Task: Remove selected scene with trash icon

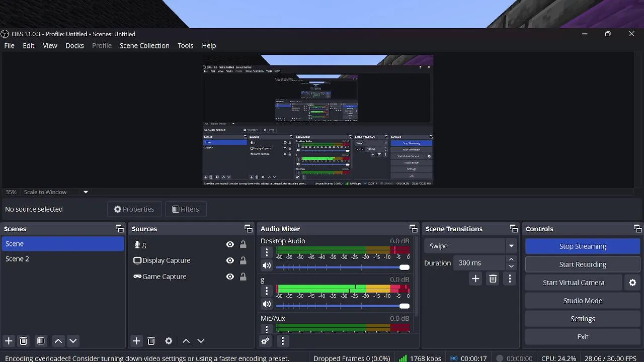Action: [x=23, y=341]
